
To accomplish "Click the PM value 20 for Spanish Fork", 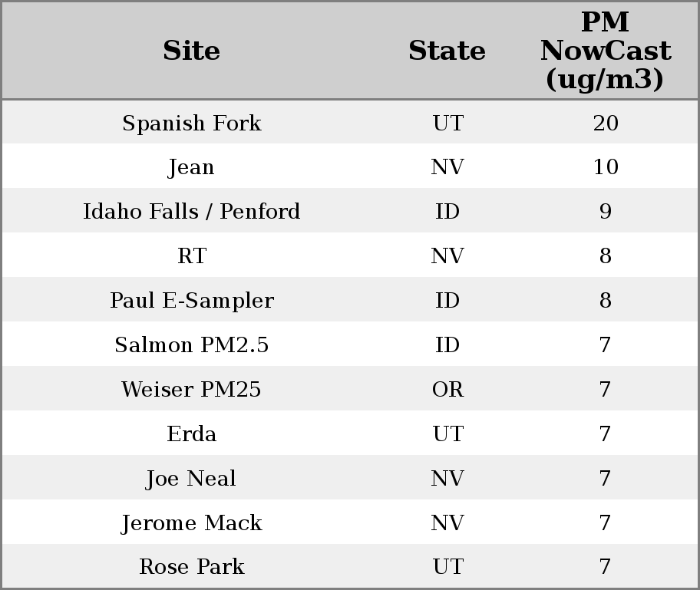I will click(x=605, y=124).
